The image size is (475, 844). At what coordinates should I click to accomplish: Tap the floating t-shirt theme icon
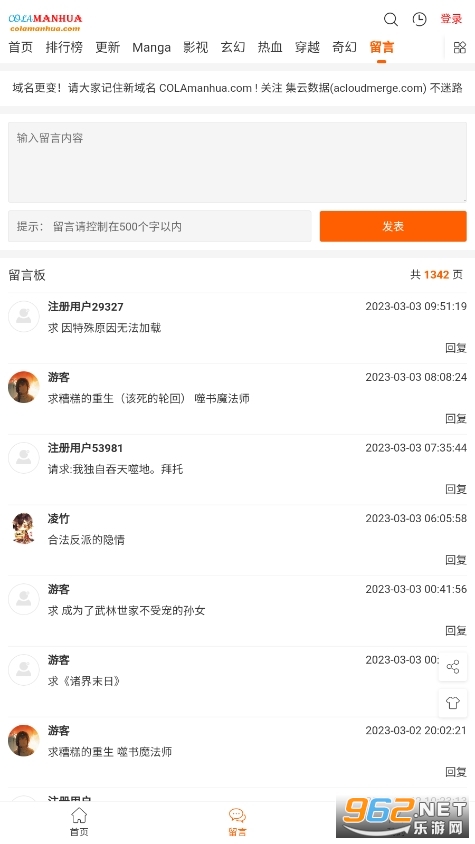452,702
